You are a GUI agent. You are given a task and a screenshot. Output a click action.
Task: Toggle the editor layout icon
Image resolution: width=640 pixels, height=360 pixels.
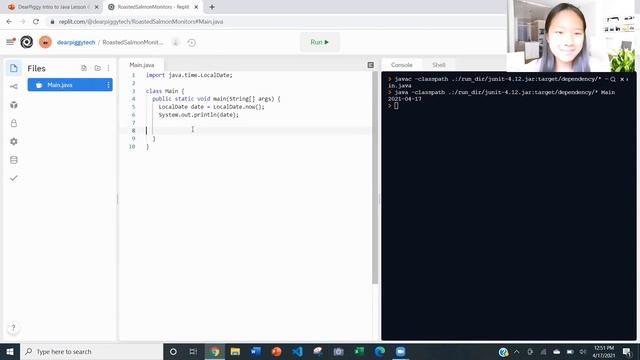[x=371, y=65]
